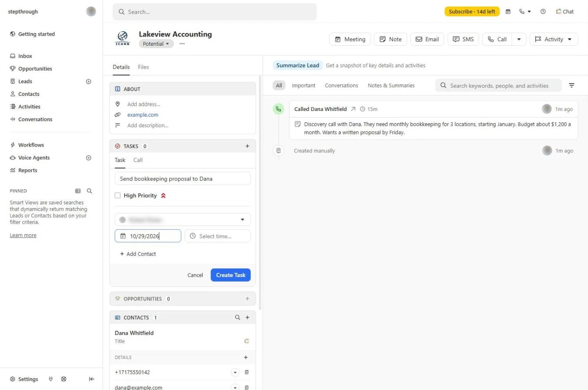Open Workflows in the sidebar
The width and height of the screenshot is (588, 390).
point(31,145)
